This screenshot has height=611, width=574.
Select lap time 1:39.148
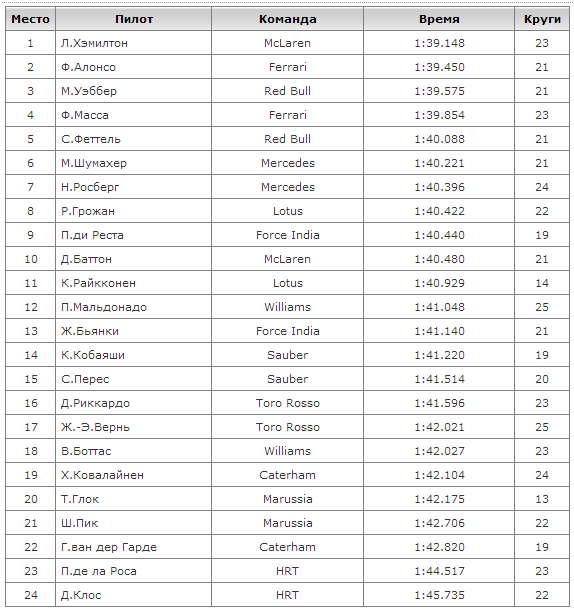coord(439,43)
